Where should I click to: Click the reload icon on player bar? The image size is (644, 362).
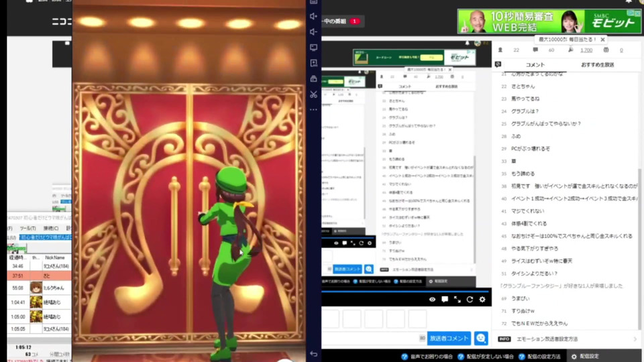pos(470,299)
